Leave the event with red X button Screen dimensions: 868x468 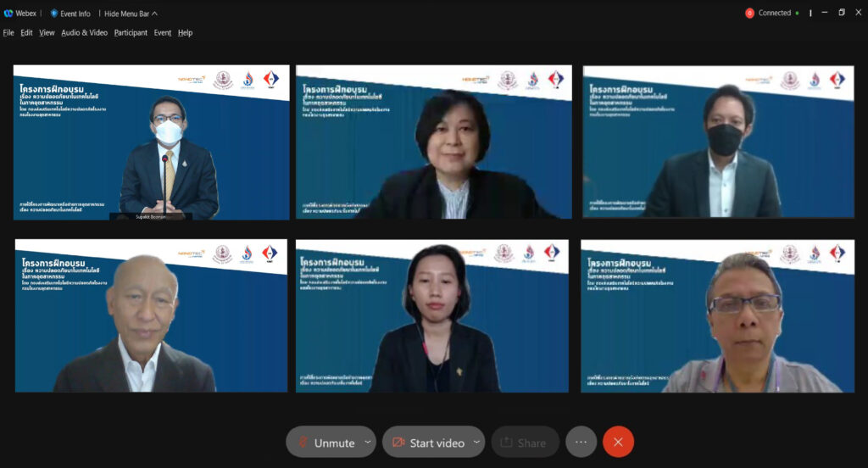point(618,442)
